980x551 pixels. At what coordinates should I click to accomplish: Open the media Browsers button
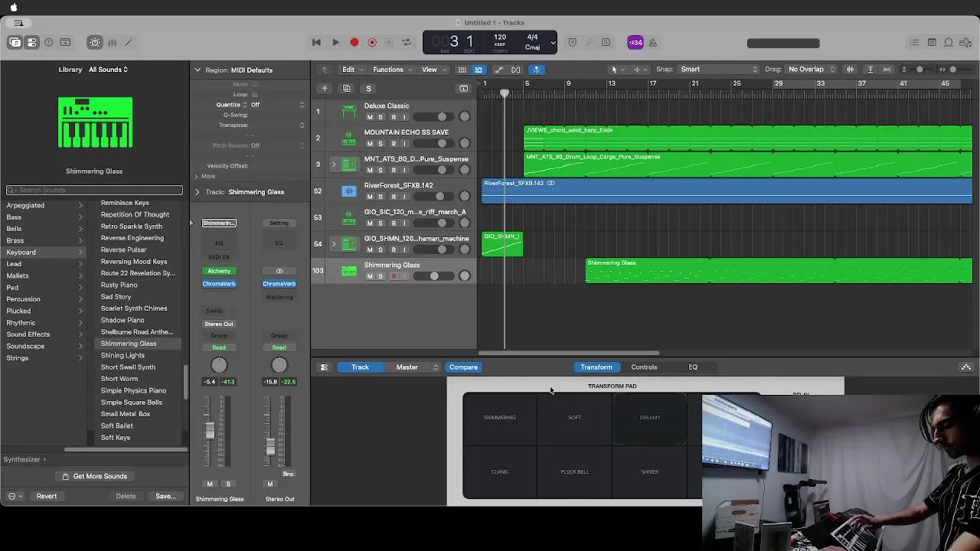tap(966, 43)
